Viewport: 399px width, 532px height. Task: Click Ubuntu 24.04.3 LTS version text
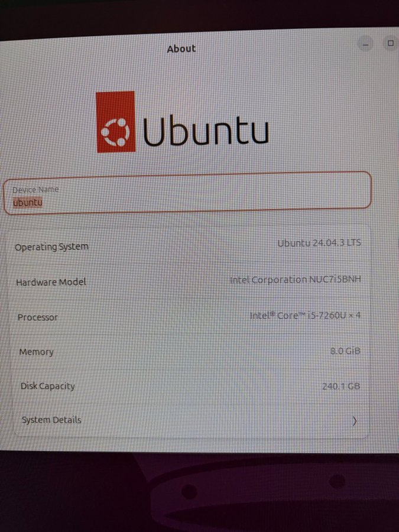pos(319,243)
